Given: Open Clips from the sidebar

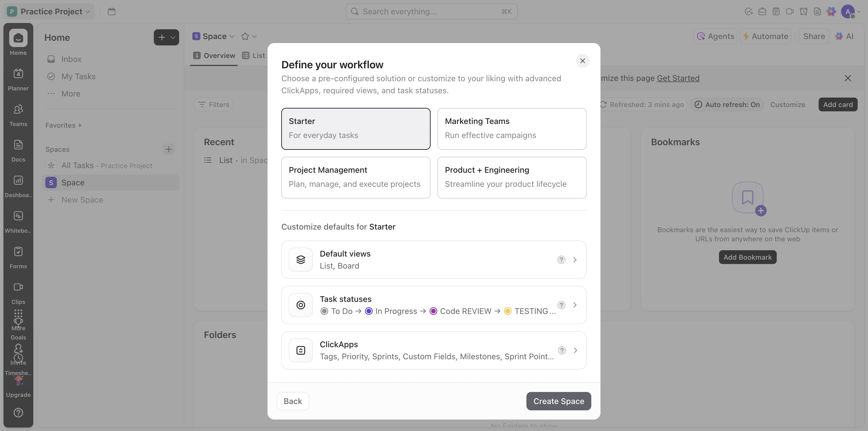Looking at the screenshot, I should pyautogui.click(x=18, y=293).
